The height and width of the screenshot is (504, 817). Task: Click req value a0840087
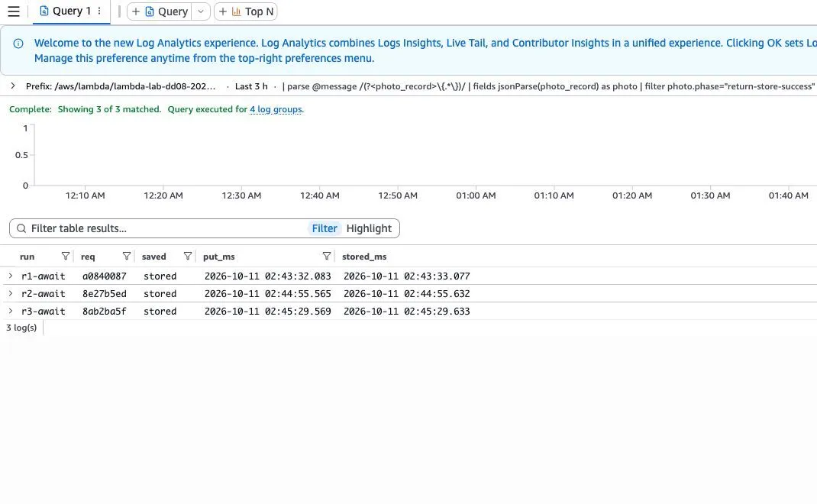(x=104, y=276)
